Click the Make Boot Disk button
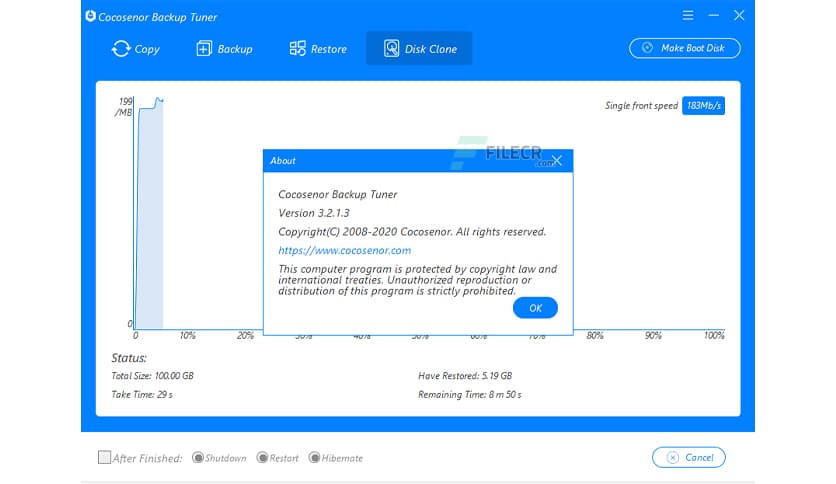 (685, 48)
